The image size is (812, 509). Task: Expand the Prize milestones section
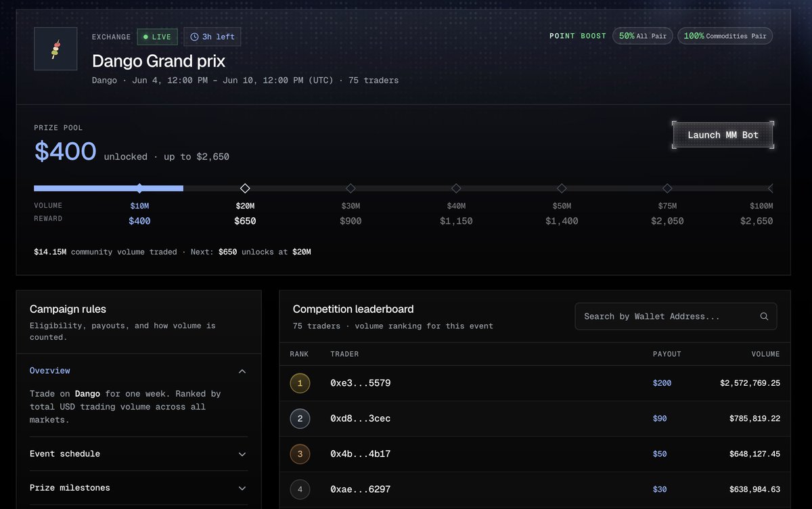pyautogui.click(x=242, y=488)
